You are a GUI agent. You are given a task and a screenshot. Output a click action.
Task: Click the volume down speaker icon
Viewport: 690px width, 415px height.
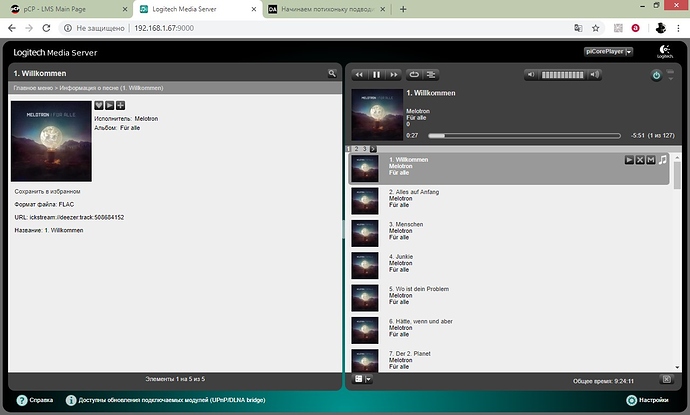pos(531,74)
